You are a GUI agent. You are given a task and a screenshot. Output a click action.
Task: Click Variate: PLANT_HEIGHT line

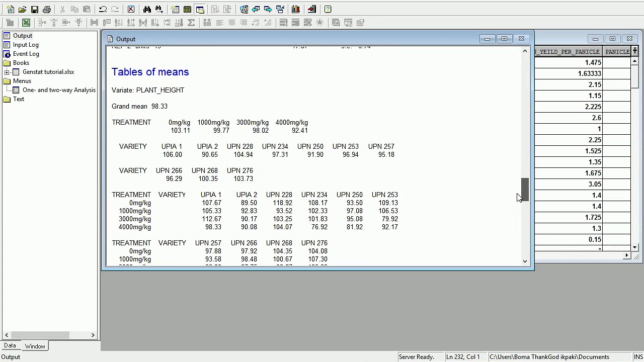pyautogui.click(x=148, y=90)
